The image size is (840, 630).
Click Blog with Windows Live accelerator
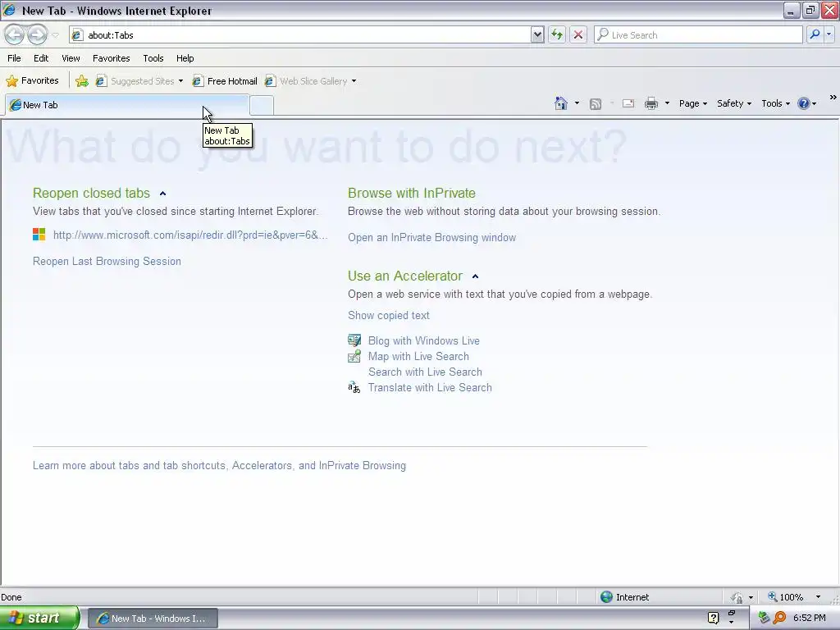pyautogui.click(x=424, y=340)
